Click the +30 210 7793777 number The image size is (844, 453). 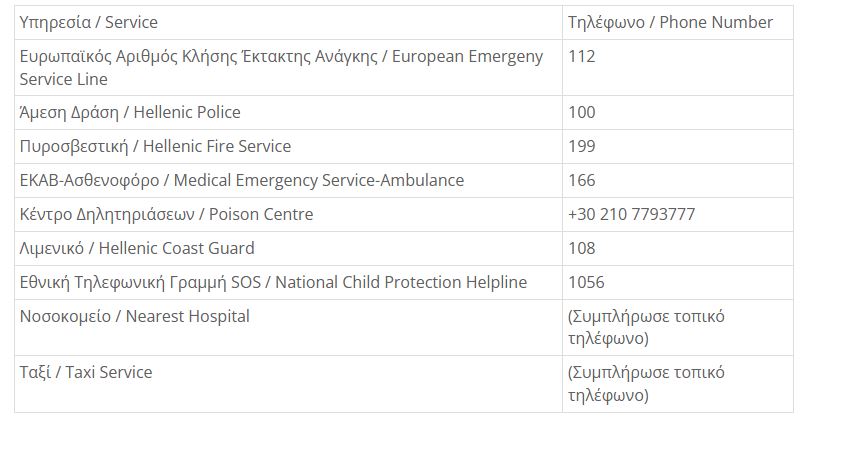coord(631,214)
